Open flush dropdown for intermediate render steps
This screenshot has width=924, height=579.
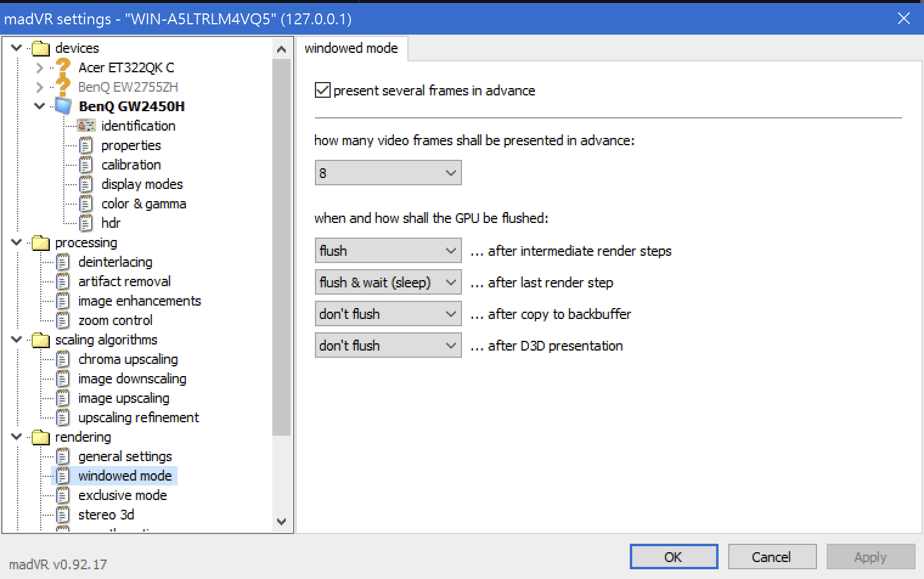tap(388, 250)
